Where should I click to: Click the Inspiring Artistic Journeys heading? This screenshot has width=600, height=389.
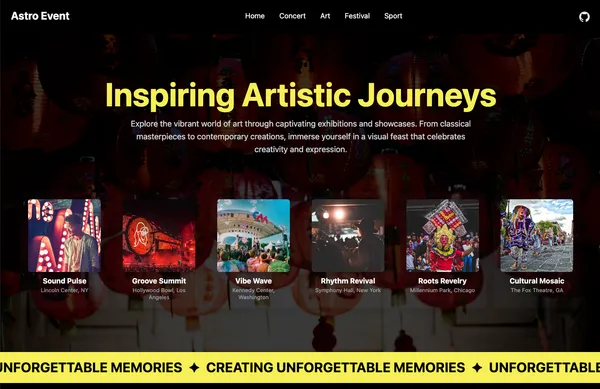(301, 96)
